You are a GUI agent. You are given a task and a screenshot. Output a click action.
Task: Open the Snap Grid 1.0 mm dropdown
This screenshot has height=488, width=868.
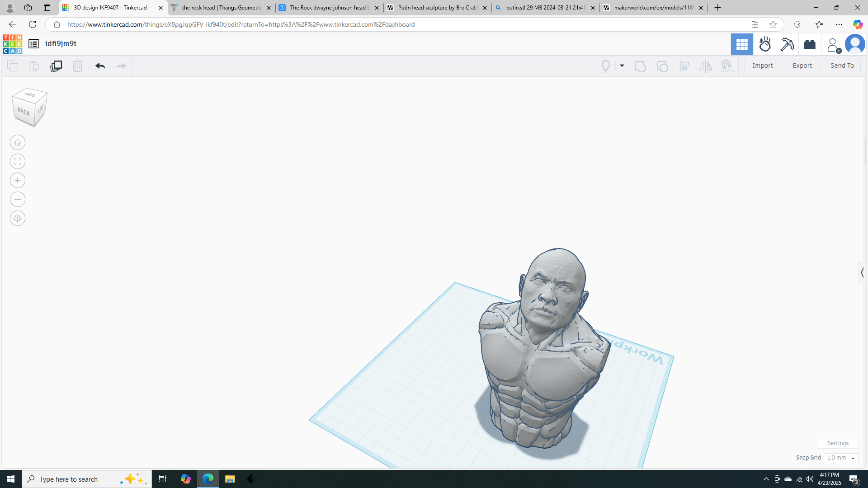point(841,458)
